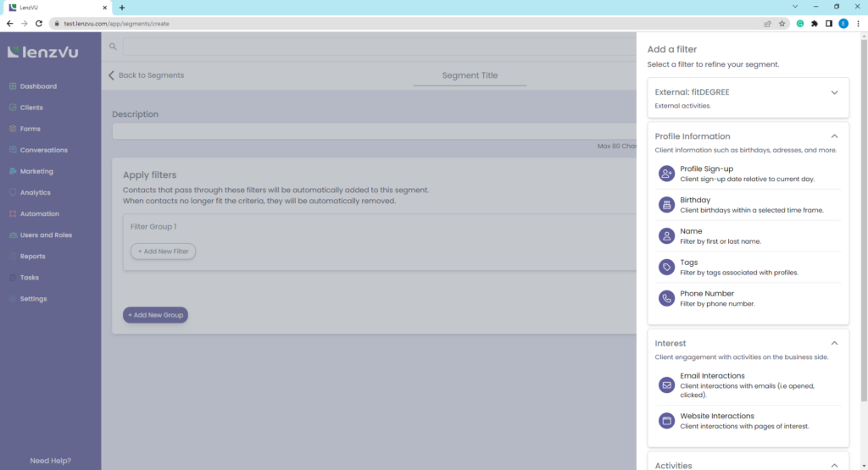The width and height of the screenshot is (868, 470).
Task: Select the Birthday cake filter icon
Action: (666, 205)
